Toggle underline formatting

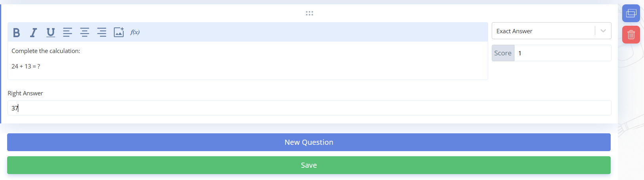click(50, 32)
